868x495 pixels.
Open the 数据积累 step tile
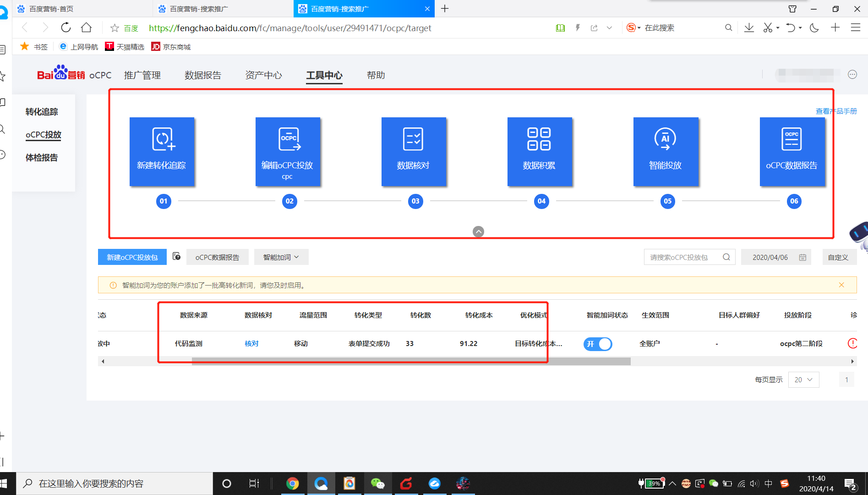click(540, 152)
